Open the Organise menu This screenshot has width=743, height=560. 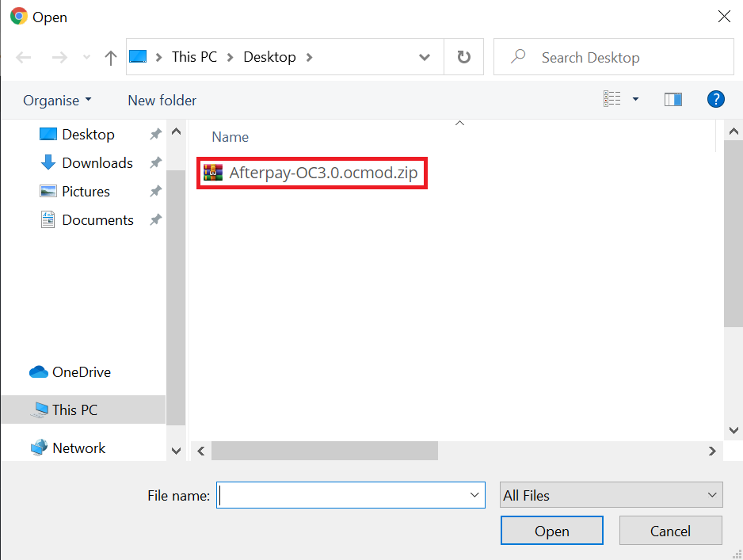(x=57, y=101)
